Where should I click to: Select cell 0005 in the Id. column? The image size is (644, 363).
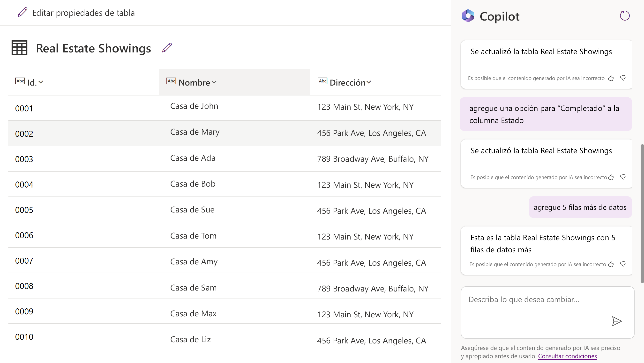[x=24, y=210]
